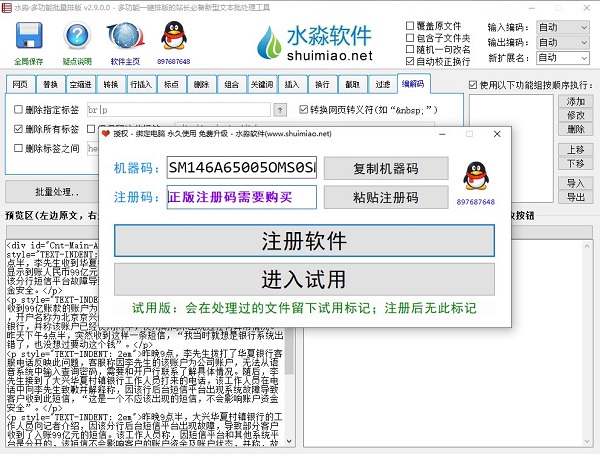Viewport: 600px width, 454px height.
Task: Click 下移 move down button
Action: click(576, 164)
